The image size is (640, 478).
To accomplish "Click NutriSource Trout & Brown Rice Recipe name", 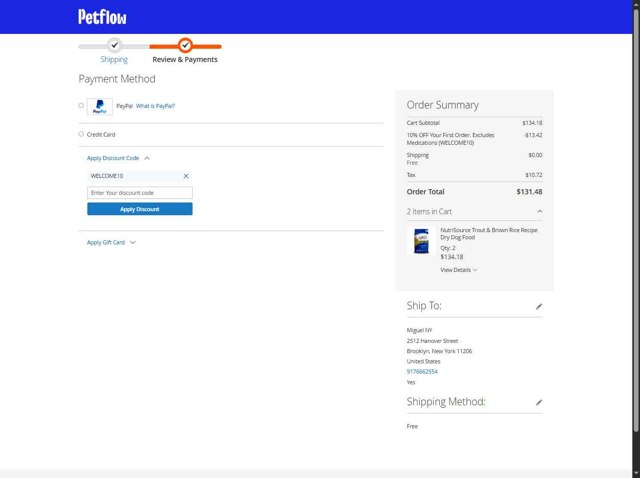I will [489, 233].
